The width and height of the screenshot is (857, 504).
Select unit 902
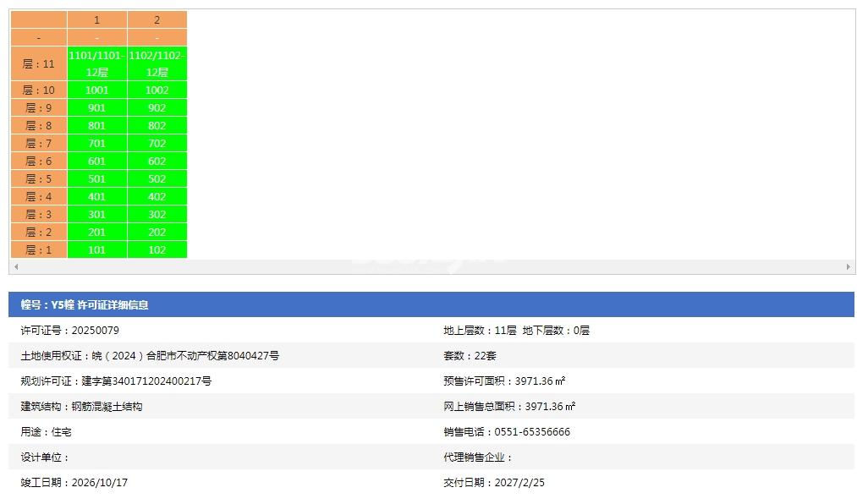coord(157,108)
